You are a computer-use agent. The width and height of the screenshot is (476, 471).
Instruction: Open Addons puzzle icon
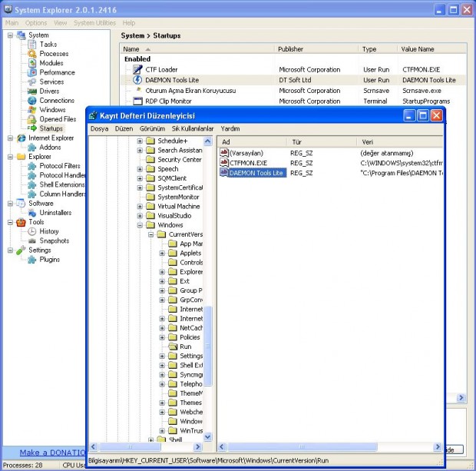[x=32, y=148]
